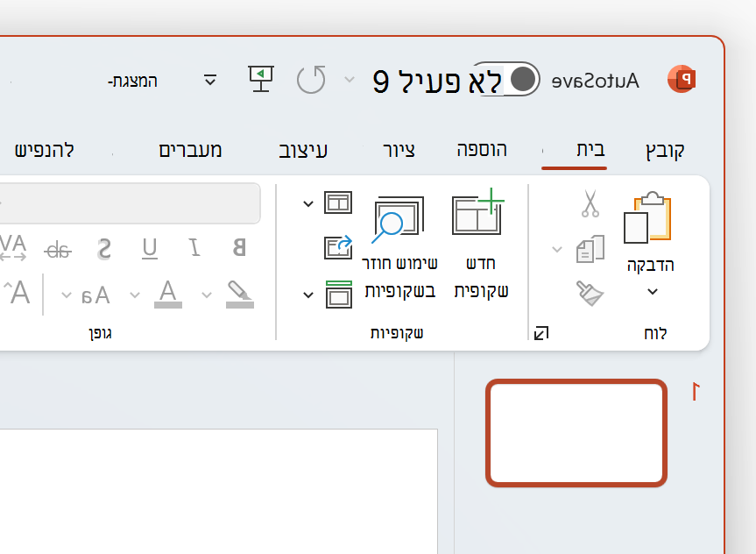Click the AutoSave label text
The height and width of the screenshot is (554, 756).
(x=596, y=81)
